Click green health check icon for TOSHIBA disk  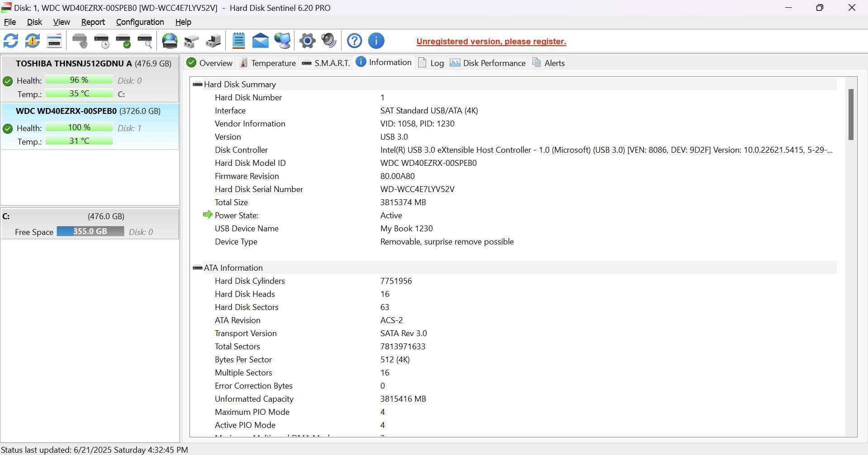click(x=8, y=81)
